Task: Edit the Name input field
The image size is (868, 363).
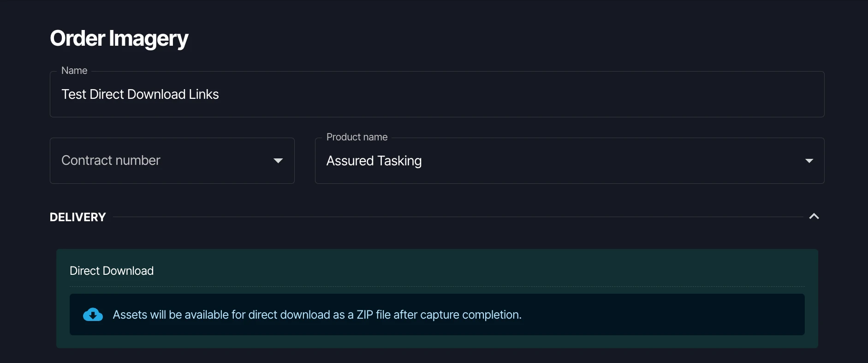Action: click(437, 94)
